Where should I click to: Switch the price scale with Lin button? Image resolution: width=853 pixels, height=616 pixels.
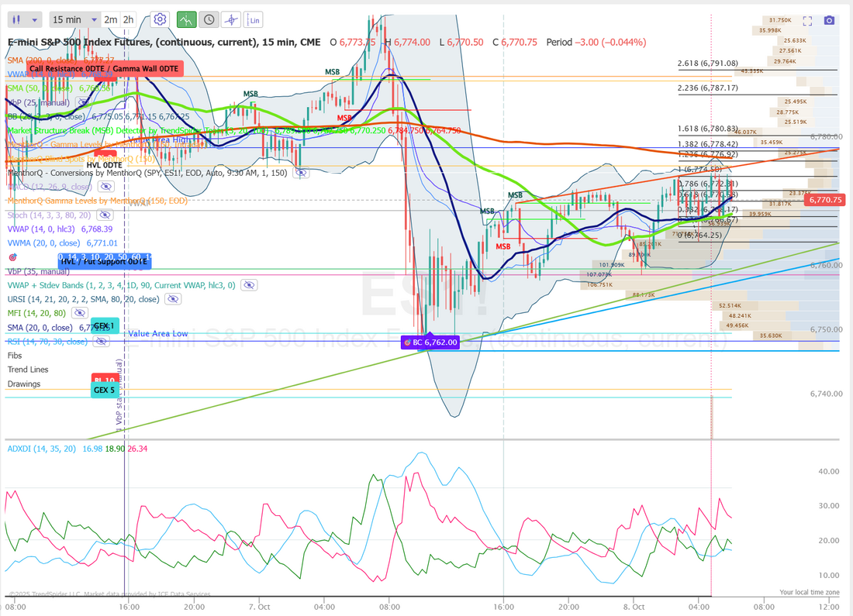point(254,19)
